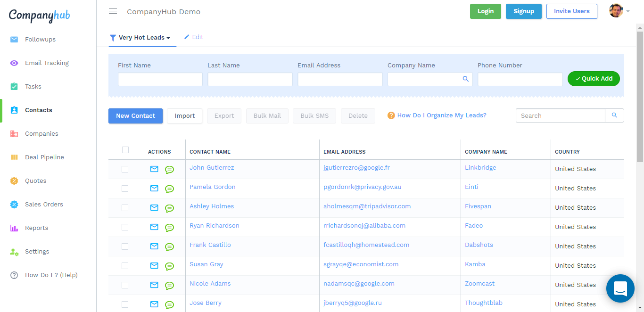Check the box for Susan Gray
The image size is (644, 312).
point(125,266)
